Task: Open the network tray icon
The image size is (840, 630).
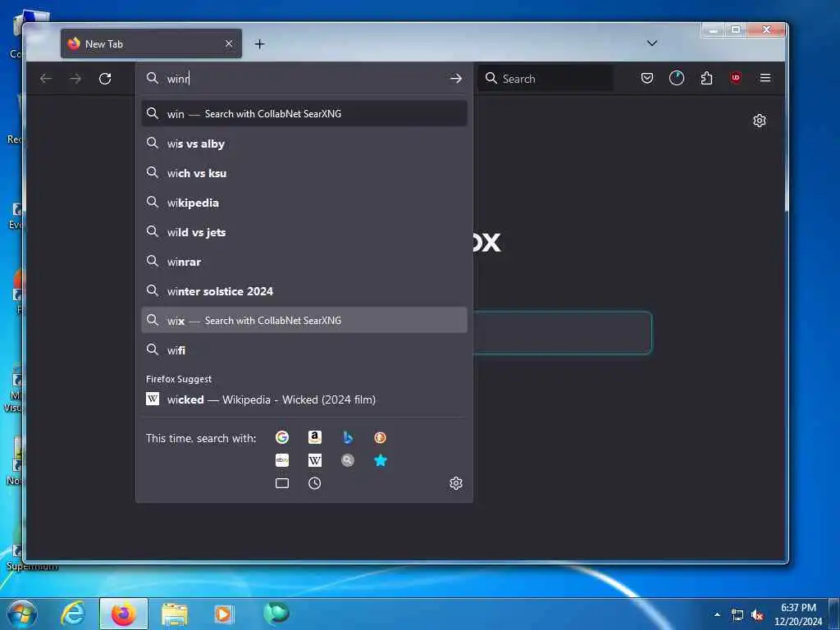Action: pos(737,615)
